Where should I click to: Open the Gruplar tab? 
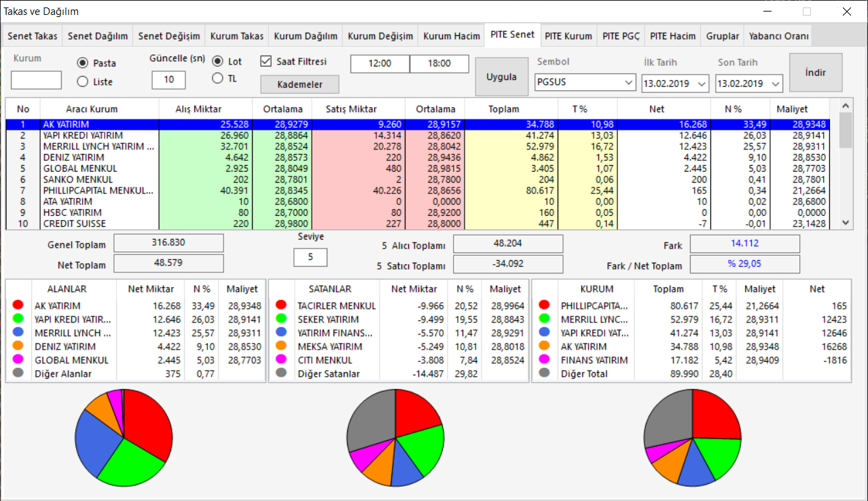coord(723,36)
